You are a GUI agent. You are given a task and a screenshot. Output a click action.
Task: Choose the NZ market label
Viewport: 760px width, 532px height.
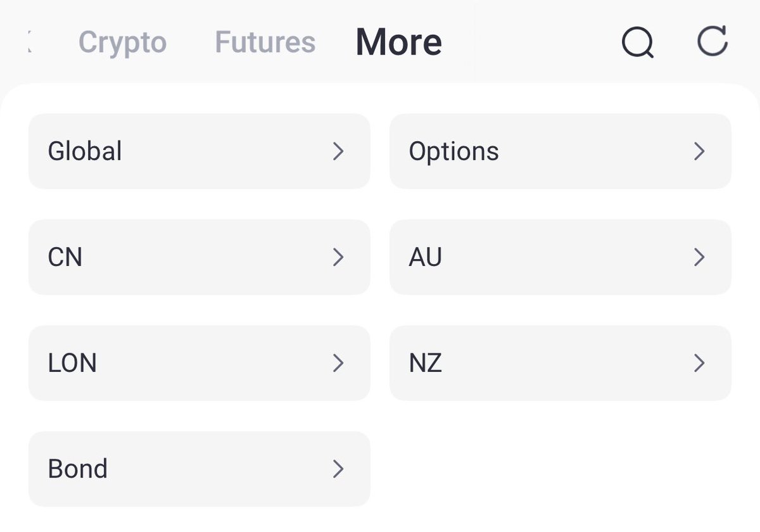pos(426,363)
